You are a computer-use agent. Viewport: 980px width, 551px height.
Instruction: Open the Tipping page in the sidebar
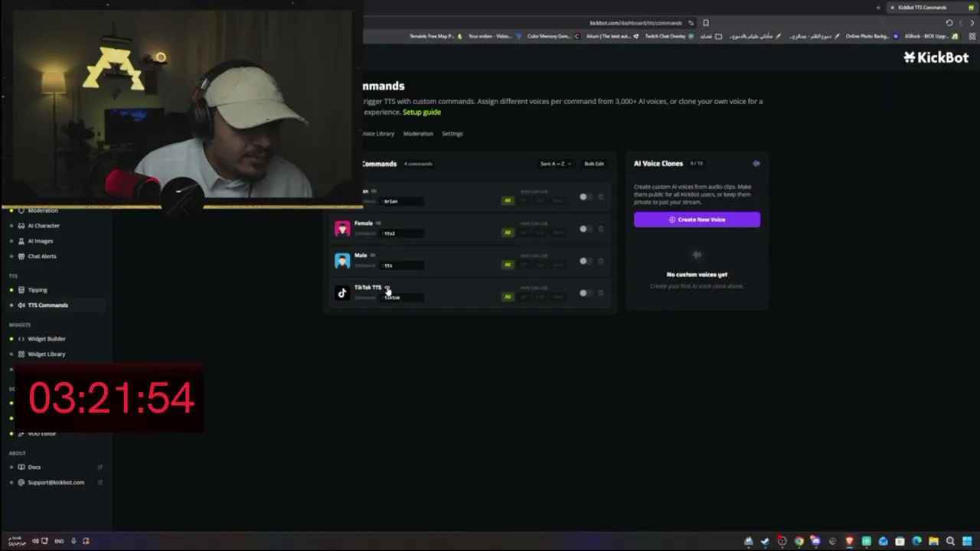click(x=38, y=290)
